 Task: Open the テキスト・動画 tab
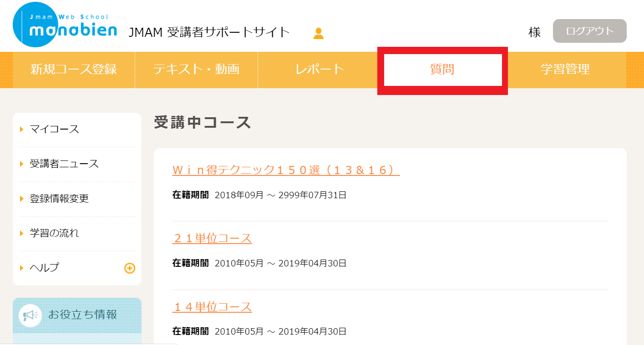(x=196, y=70)
